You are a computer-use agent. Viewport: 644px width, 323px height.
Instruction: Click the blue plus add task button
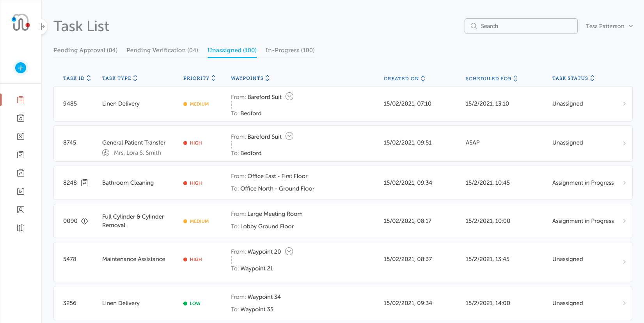(21, 68)
